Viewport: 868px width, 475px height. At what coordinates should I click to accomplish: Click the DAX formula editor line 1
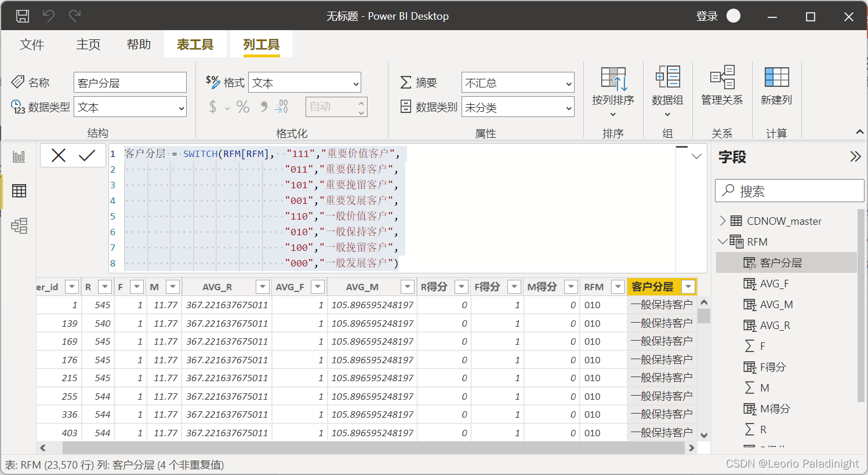coord(262,154)
